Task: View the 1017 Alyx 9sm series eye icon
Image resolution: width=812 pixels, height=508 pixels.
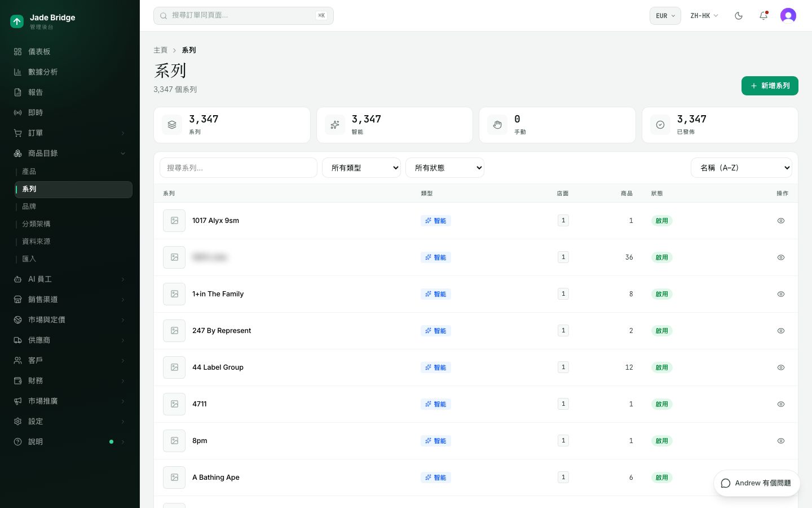Action: coord(781,221)
